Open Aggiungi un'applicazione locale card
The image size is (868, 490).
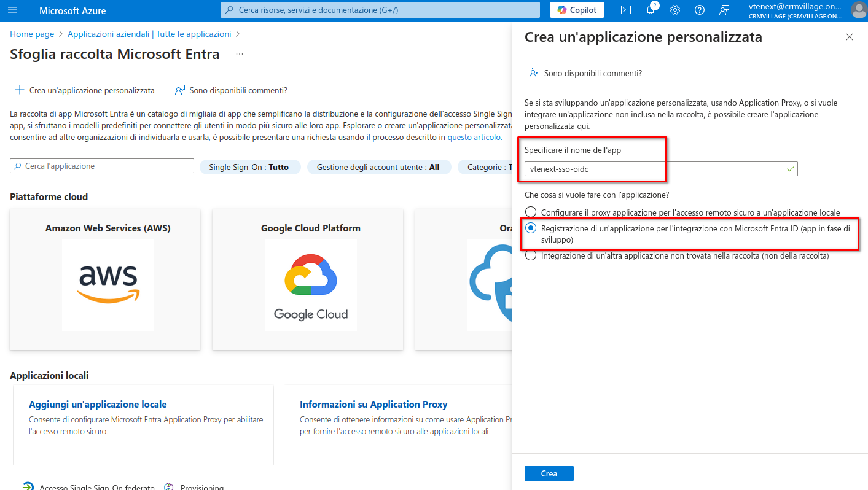click(143, 425)
